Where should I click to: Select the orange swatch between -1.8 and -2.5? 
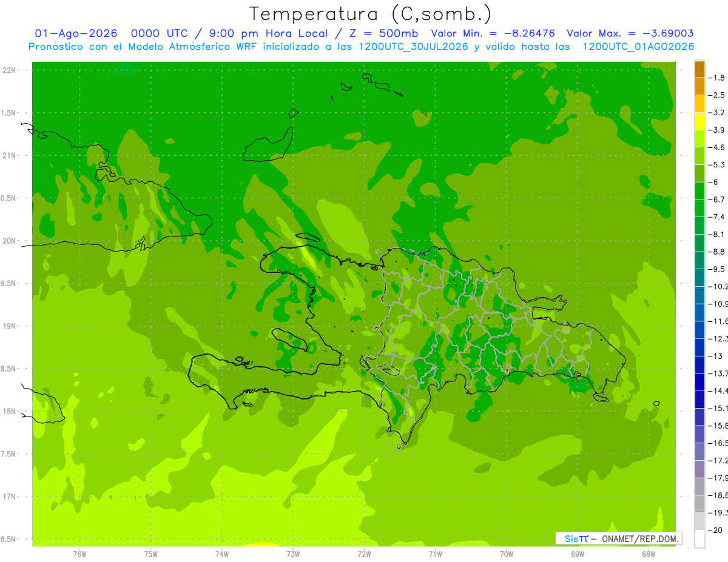[699, 87]
